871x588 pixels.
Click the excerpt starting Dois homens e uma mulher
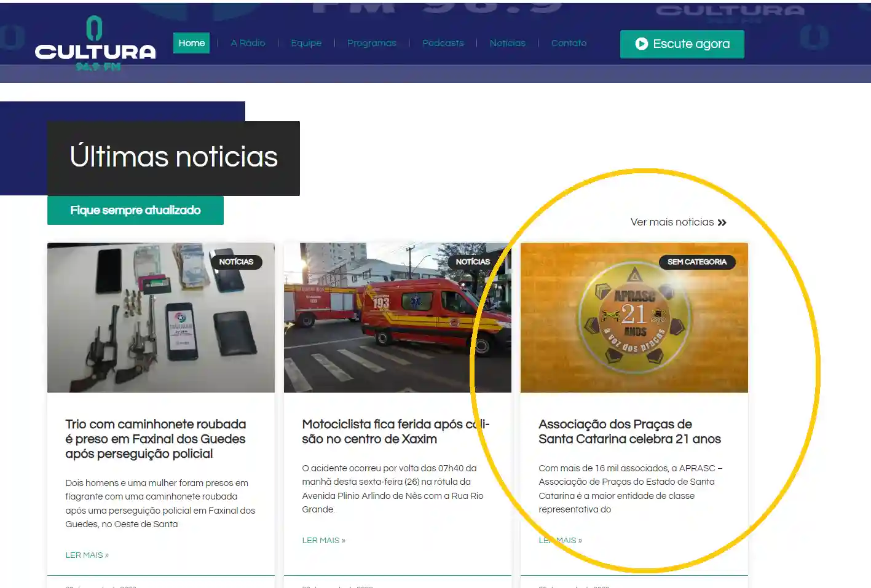[x=160, y=503]
